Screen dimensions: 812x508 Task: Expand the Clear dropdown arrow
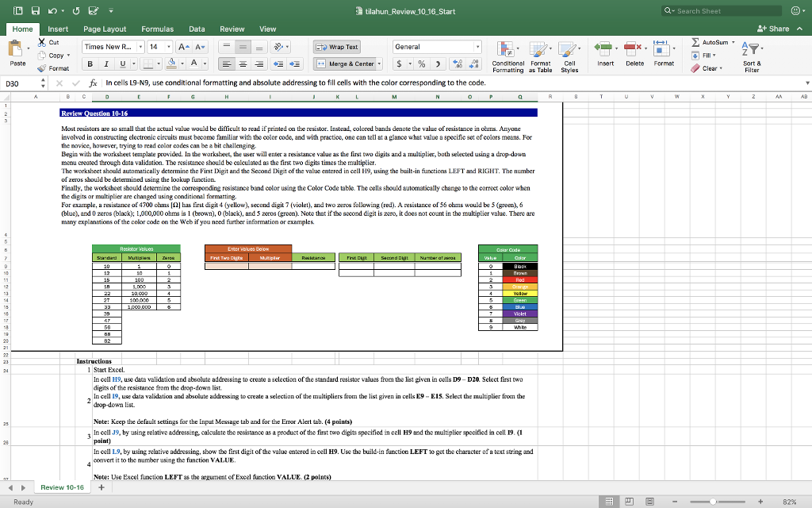point(720,68)
